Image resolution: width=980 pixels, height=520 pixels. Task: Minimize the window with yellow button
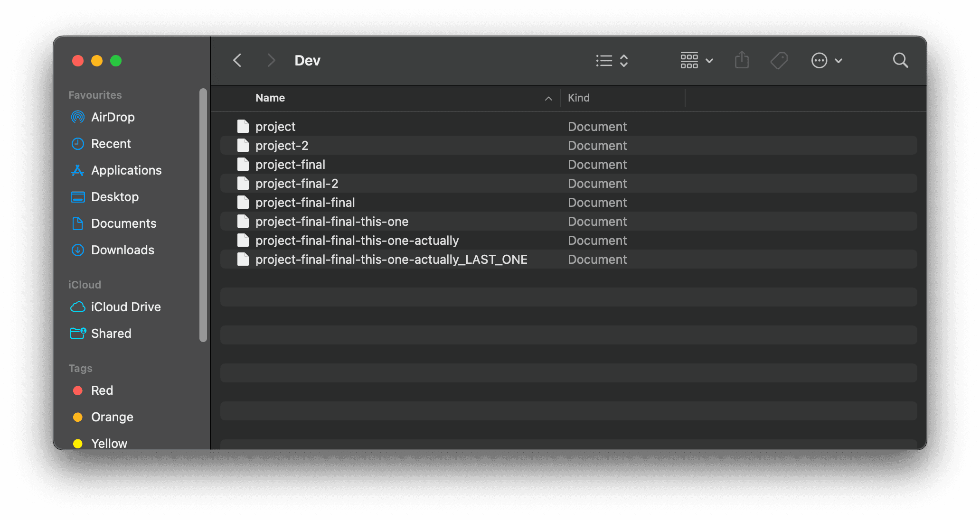click(x=97, y=61)
